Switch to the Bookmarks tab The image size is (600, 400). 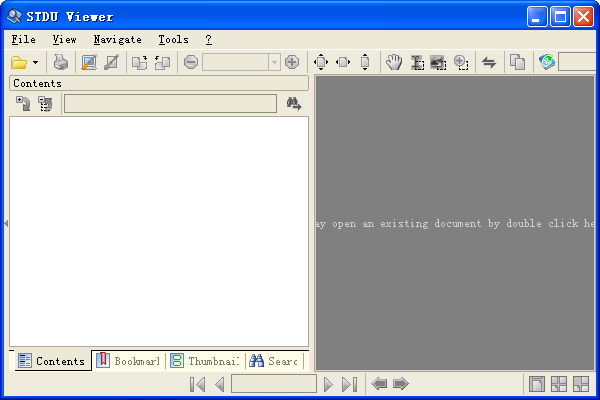pos(128,361)
